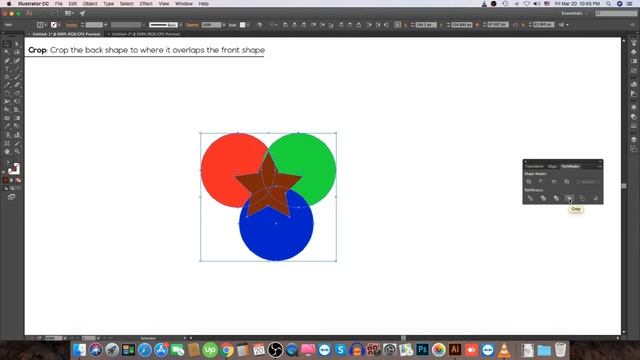This screenshot has width=640, height=360.
Task: Switch to the Align panel tab
Action: [x=552, y=166]
